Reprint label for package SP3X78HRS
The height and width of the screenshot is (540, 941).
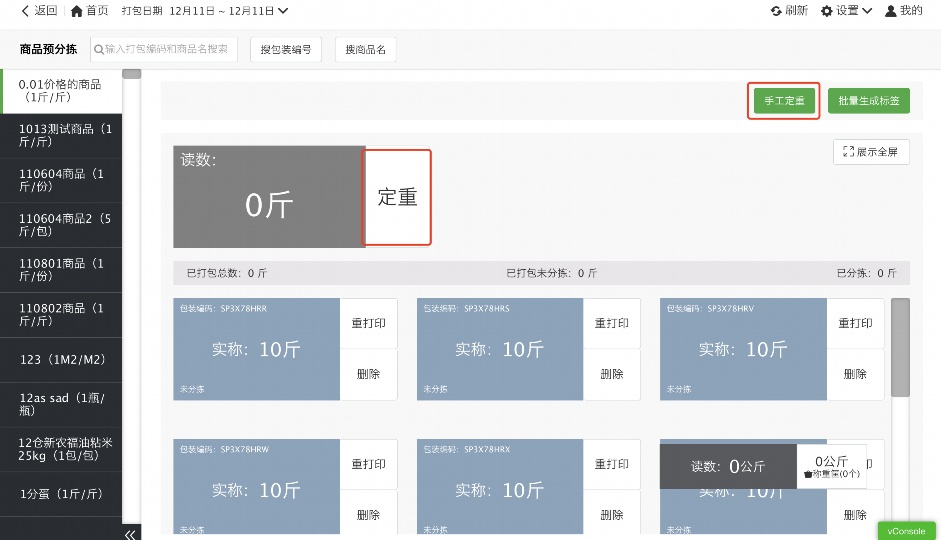click(x=612, y=323)
